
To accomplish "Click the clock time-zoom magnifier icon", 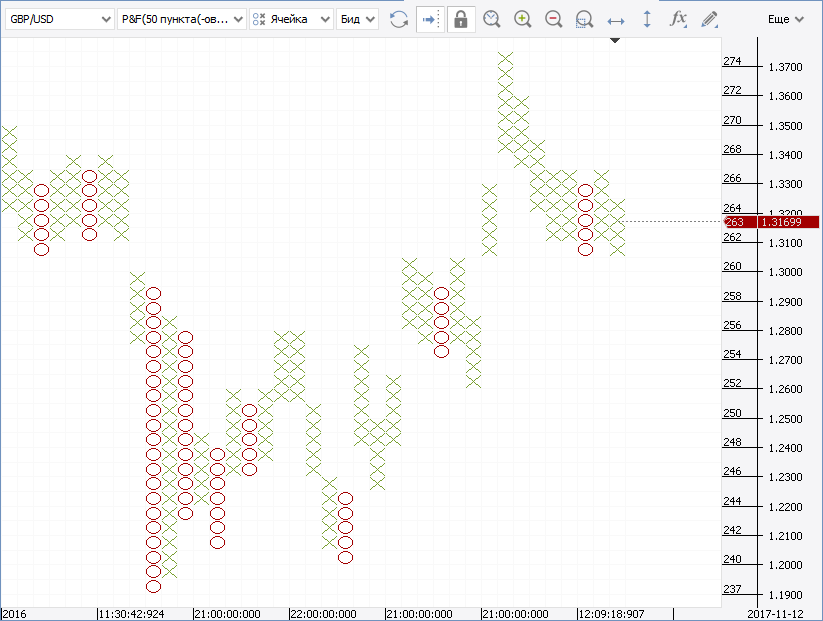I will pos(491,19).
